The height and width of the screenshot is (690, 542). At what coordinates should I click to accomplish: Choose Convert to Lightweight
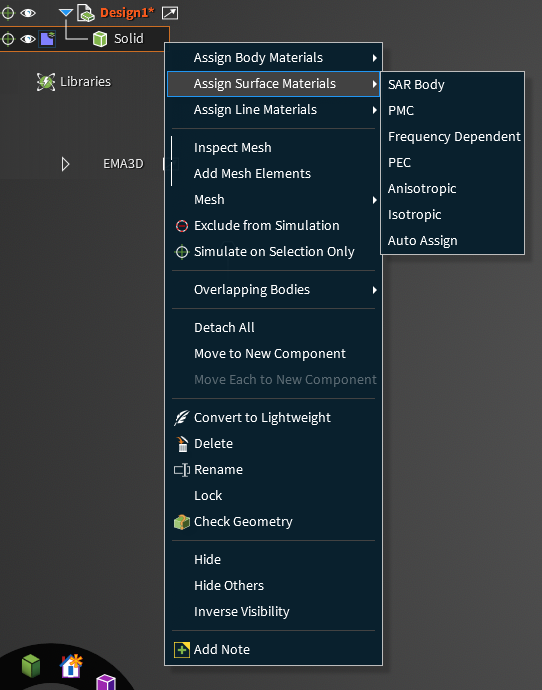click(273, 418)
